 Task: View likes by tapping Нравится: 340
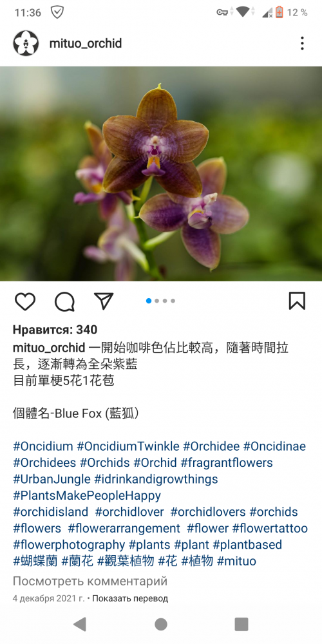tap(55, 330)
